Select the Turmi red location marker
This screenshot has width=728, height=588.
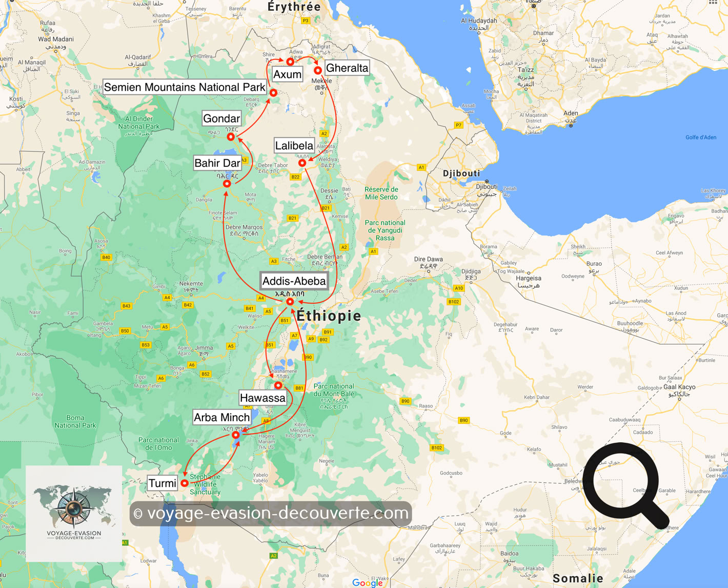(x=184, y=483)
